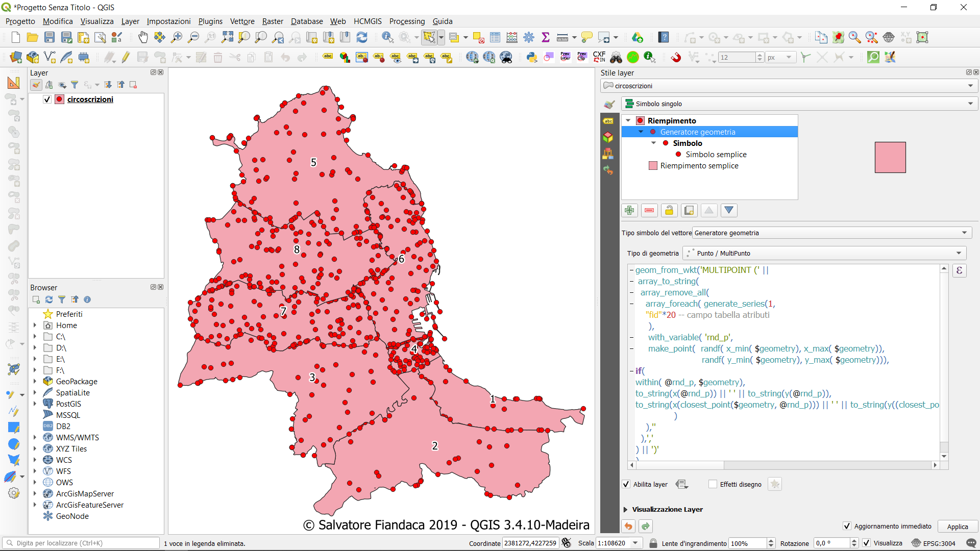The width and height of the screenshot is (980, 551).
Task: Toggle circoscrizioni layer visibility checkbox
Action: point(47,99)
